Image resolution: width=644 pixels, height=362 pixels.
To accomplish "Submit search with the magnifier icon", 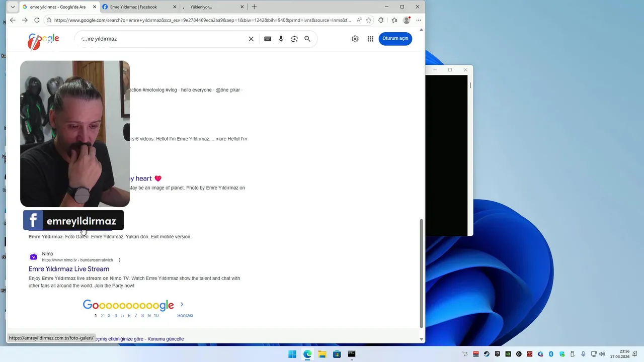I will (307, 39).
